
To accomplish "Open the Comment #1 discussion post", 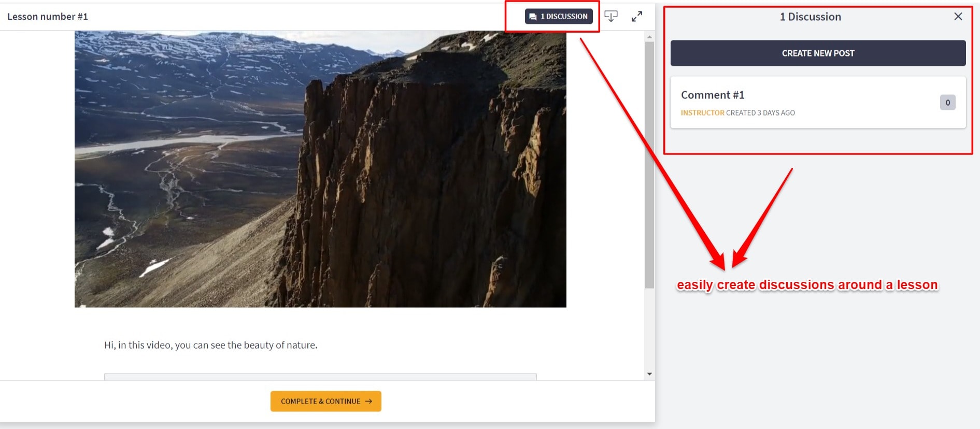I will tap(818, 103).
